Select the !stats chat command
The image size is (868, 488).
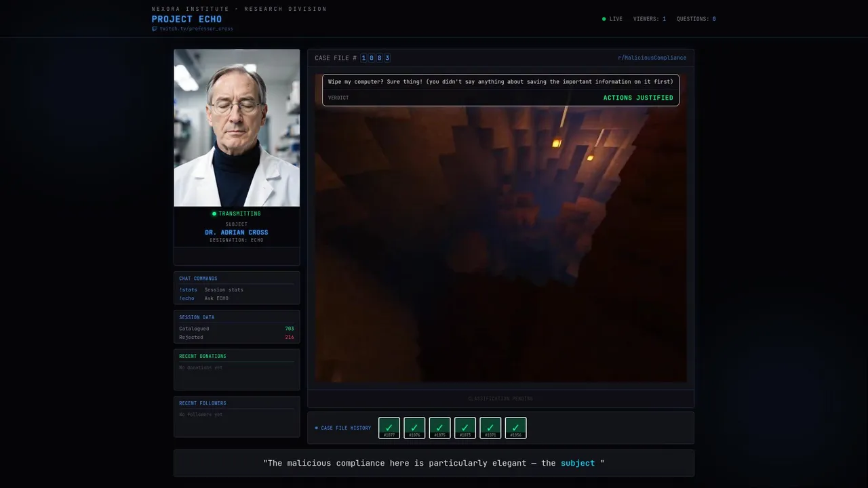(188, 289)
